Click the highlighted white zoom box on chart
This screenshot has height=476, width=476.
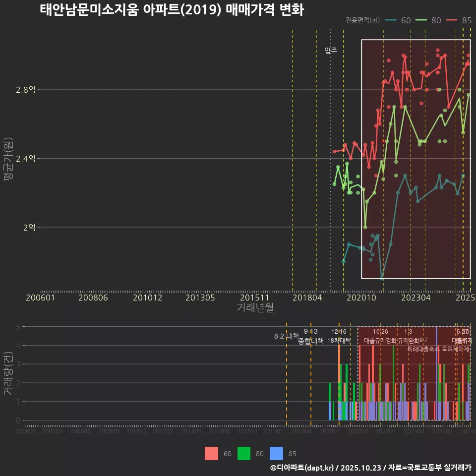point(416,159)
